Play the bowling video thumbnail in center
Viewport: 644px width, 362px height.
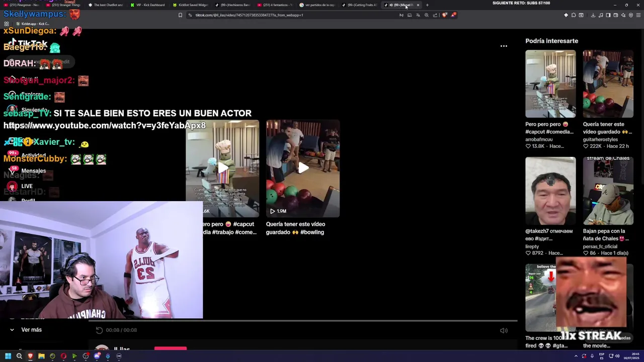(303, 168)
